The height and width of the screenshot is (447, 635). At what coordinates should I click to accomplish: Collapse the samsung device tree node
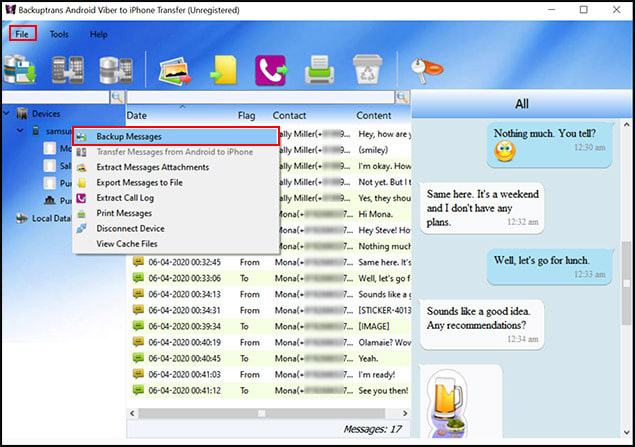pyautogui.click(x=20, y=130)
